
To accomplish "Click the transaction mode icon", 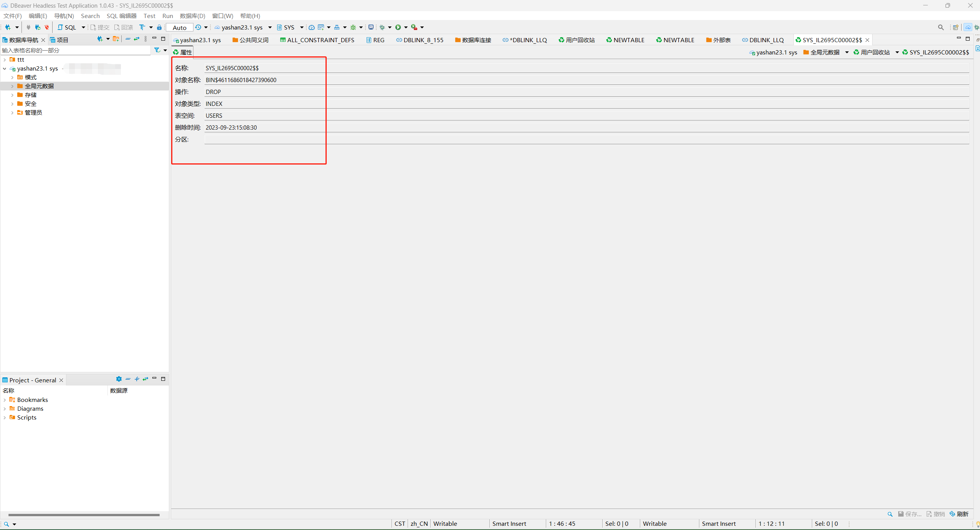I will tap(142, 27).
